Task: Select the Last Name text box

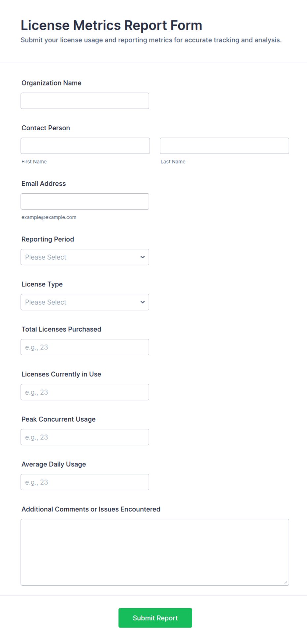Action: (224, 146)
